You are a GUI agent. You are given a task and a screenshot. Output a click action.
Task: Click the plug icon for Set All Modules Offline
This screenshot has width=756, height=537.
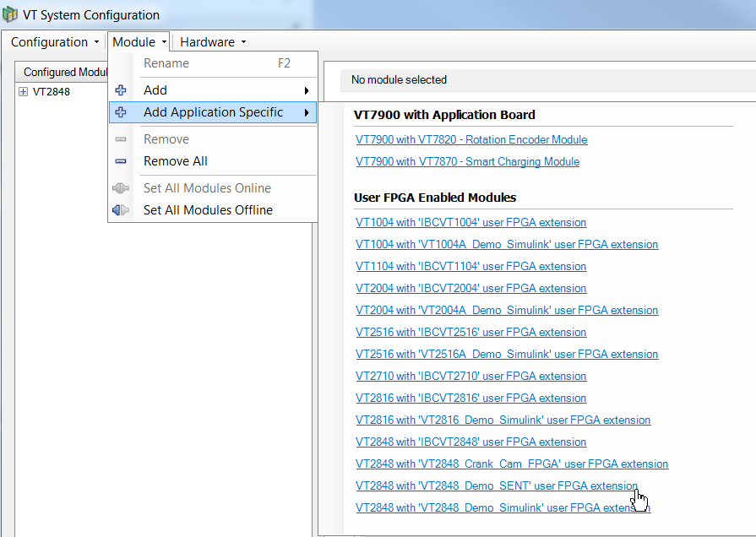coord(121,210)
